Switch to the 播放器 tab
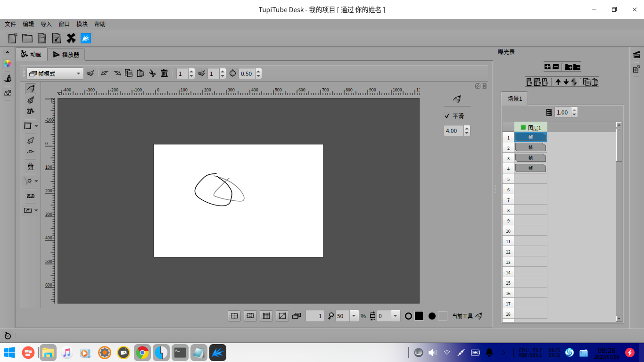 tap(66, 55)
